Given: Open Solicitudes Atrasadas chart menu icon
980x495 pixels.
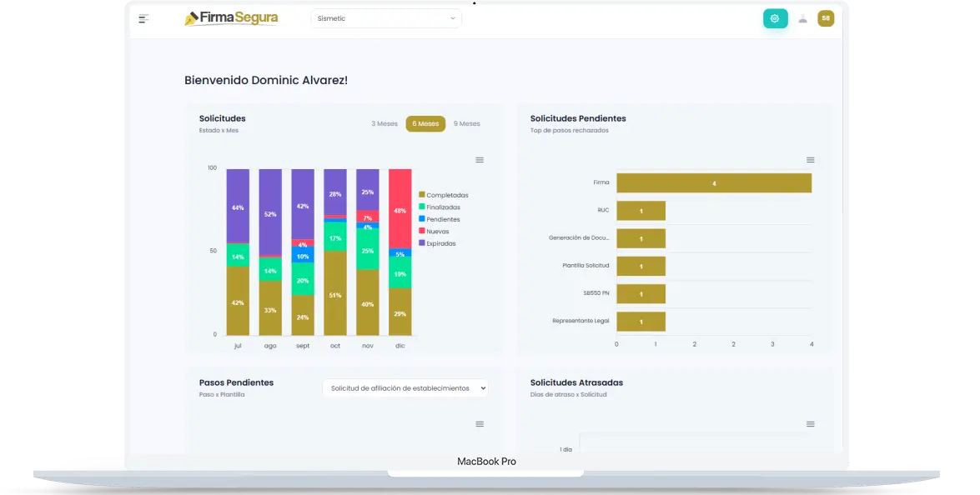Looking at the screenshot, I should coord(810,424).
